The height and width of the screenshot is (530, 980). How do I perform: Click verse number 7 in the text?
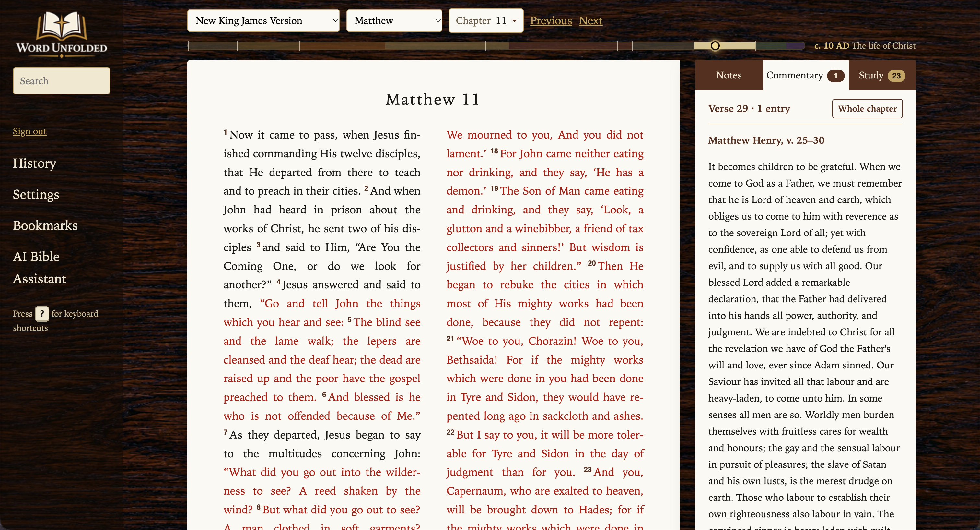coord(225,432)
